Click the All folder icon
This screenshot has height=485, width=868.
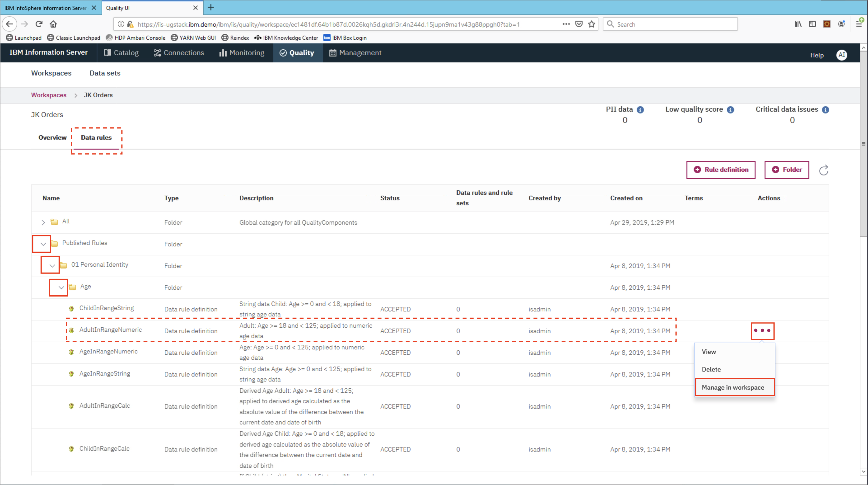[54, 221]
